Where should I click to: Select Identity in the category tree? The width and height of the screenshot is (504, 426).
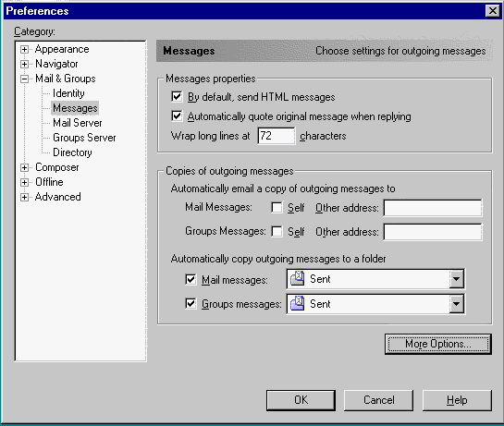pos(68,93)
